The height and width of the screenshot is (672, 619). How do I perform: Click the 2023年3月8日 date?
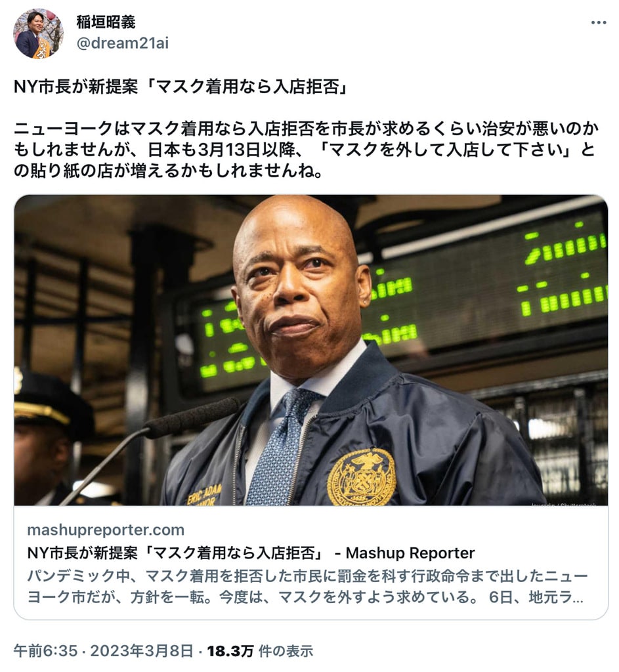point(142,650)
